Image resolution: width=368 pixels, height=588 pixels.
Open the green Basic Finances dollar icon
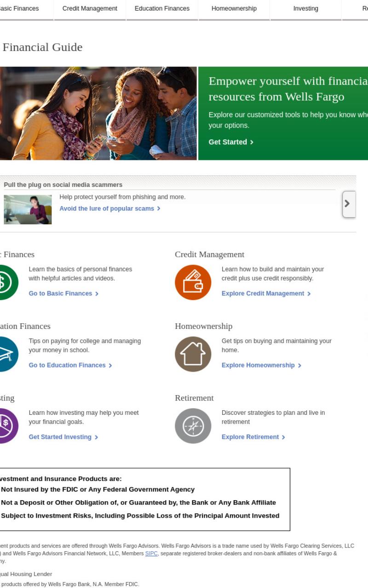tap(9, 283)
